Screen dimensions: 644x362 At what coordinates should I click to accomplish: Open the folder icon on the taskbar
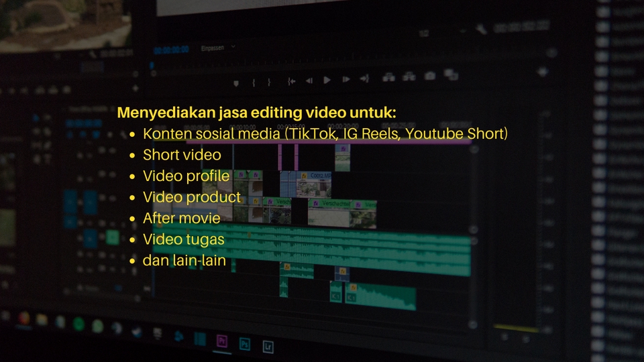[x=42, y=319]
